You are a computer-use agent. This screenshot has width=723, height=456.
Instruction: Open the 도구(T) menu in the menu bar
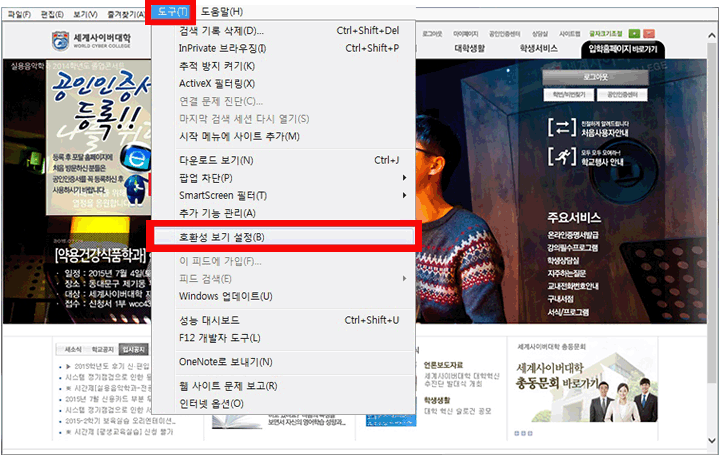[x=172, y=12]
